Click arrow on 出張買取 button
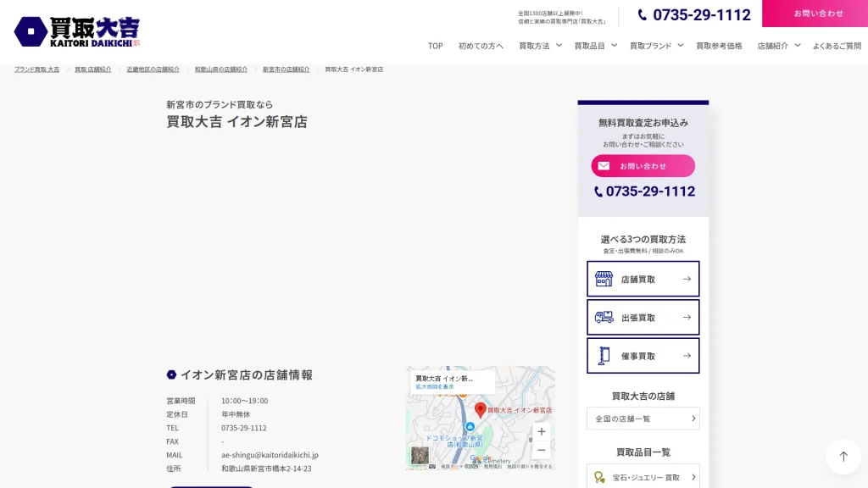Image resolution: width=868 pixels, height=488 pixels. (687, 318)
